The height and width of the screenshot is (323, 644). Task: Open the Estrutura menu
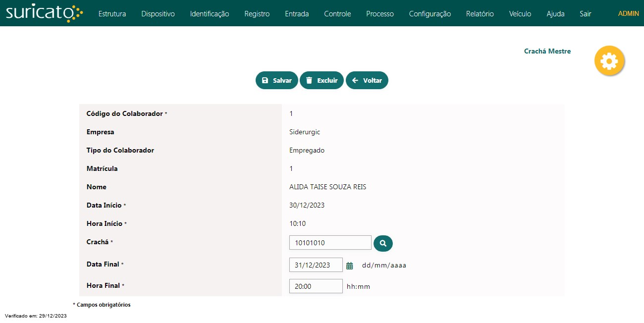[112, 14]
